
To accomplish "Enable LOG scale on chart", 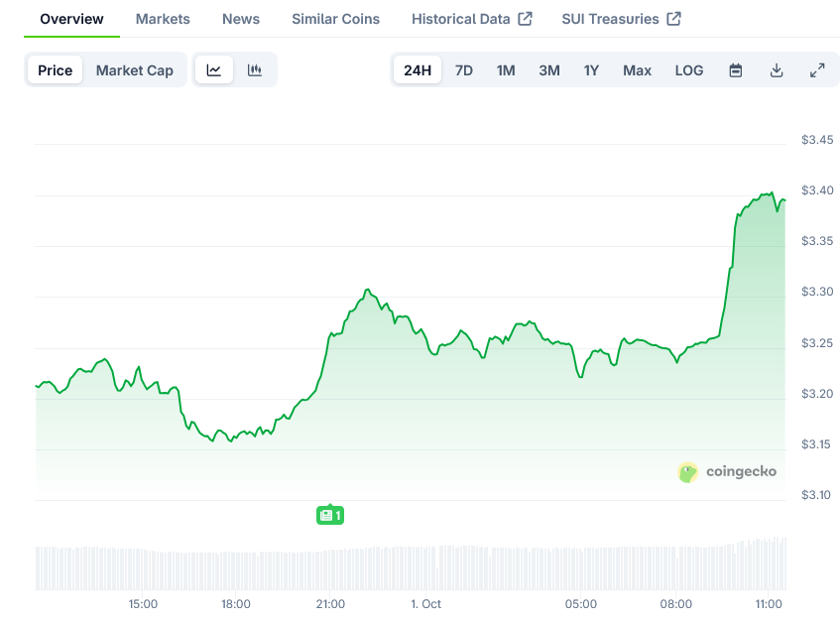I will click(x=689, y=70).
